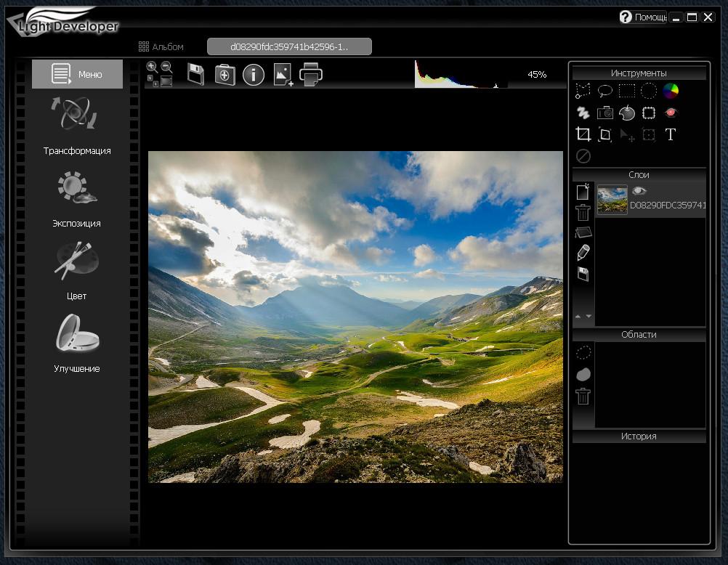Image resolution: width=728 pixels, height=565 pixels.
Task: Open Помощь help
Action: click(x=642, y=17)
